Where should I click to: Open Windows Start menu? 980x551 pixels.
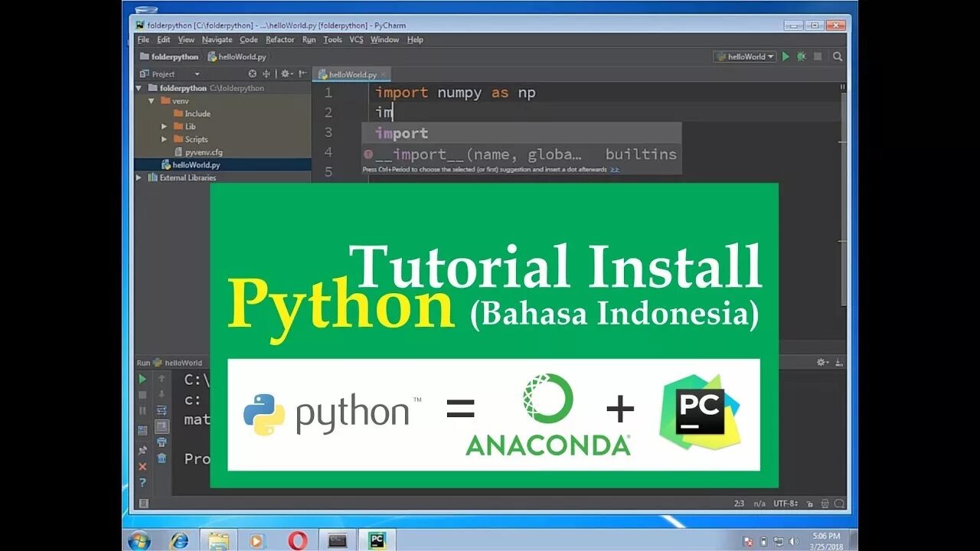139,540
